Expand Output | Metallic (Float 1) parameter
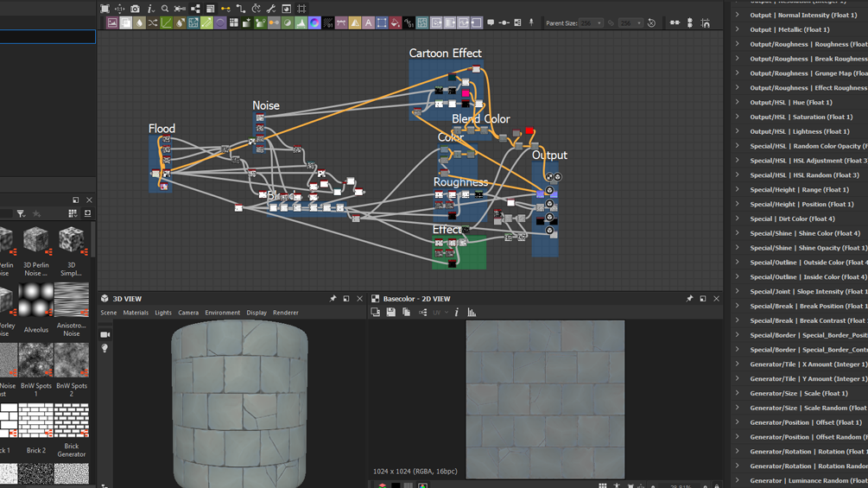The height and width of the screenshot is (488, 868). 738,29
